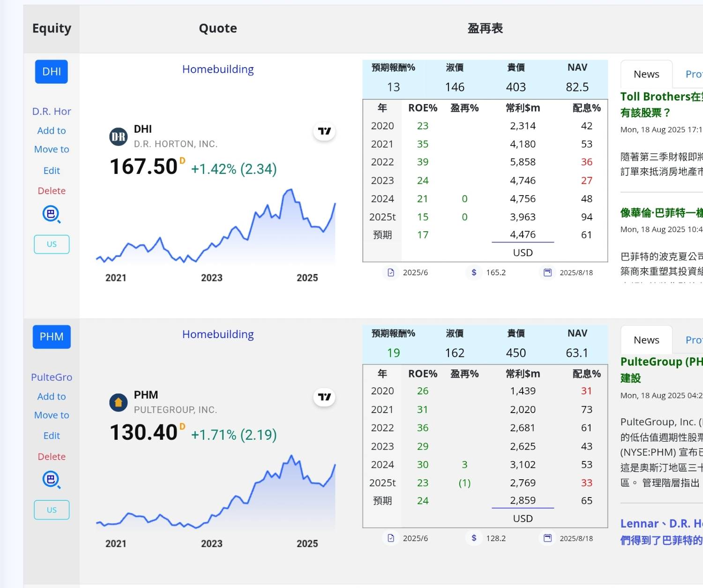Click Move to for DHI
The width and height of the screenshot is (703, 588).
click(52, 150)
